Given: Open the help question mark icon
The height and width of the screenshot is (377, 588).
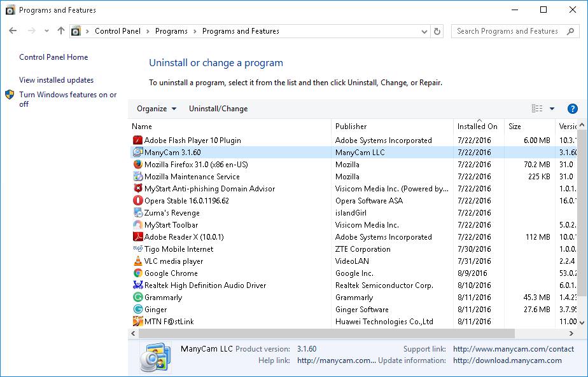Looking at the screenshot, I should pyautogui.click(x=572, y=109).
